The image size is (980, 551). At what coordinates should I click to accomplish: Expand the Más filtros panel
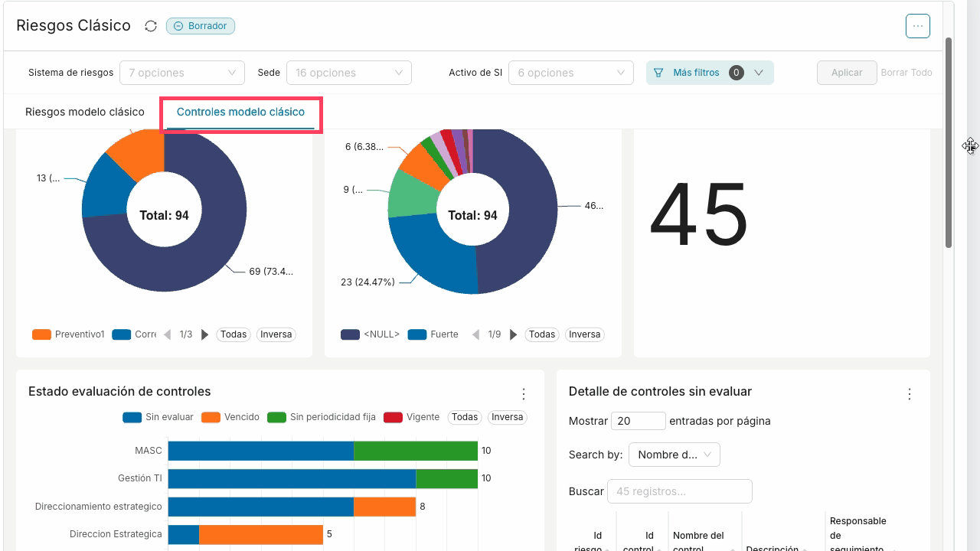[710, 73]
